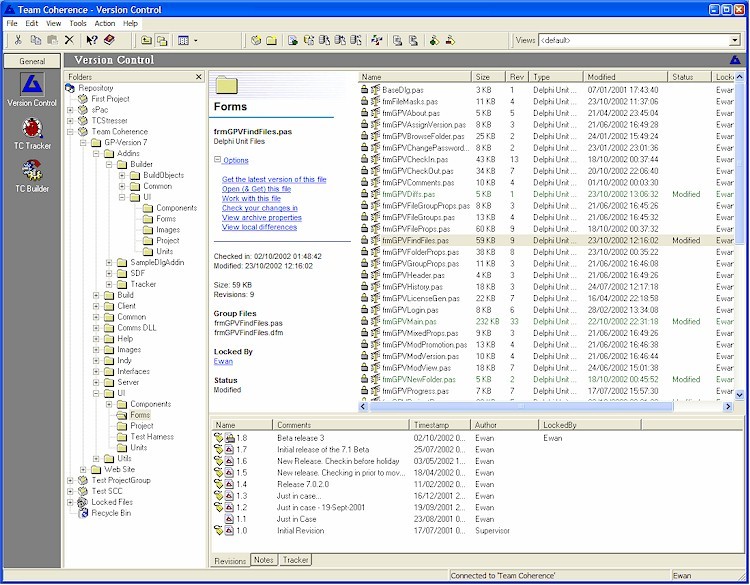Screen dimensions: 750x585
Task: Open TC Builder in the sidebar
Action: 32,171
